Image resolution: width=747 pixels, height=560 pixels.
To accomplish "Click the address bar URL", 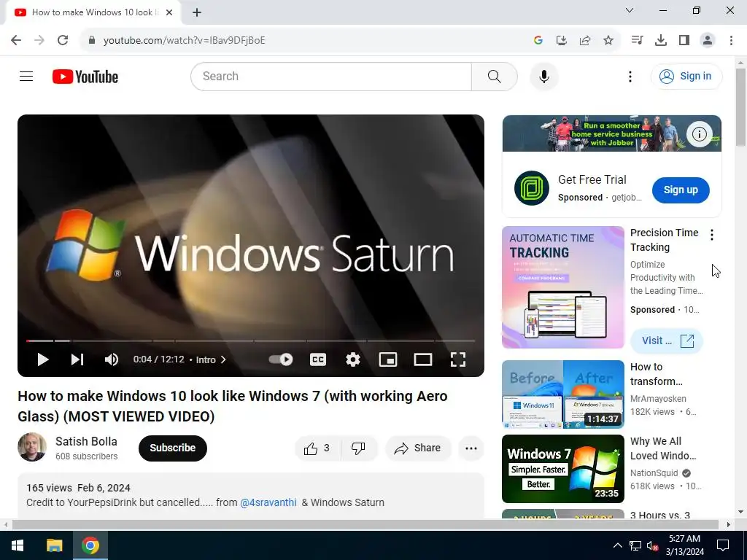I will pos(184,40).
